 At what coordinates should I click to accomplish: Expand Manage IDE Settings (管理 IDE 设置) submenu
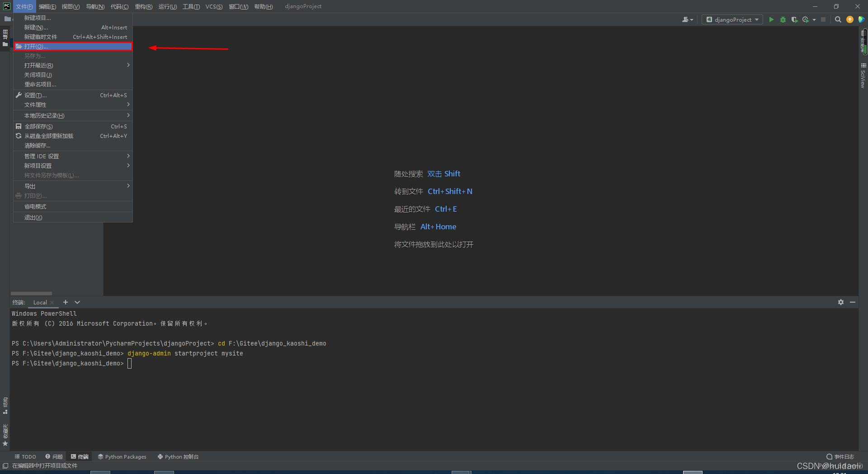tap(73, 156)
